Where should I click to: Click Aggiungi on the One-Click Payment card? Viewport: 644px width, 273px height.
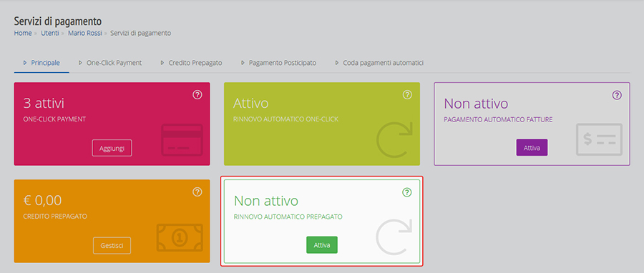coord(112,148)
